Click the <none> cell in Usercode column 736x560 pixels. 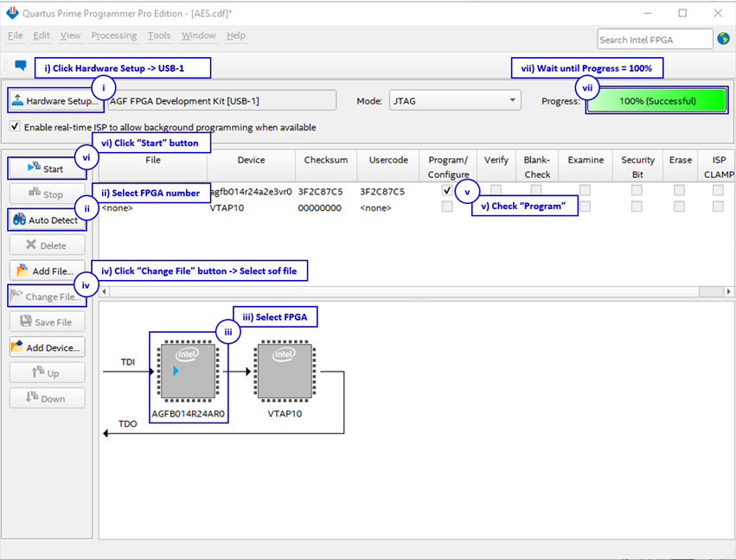[375, 207]
